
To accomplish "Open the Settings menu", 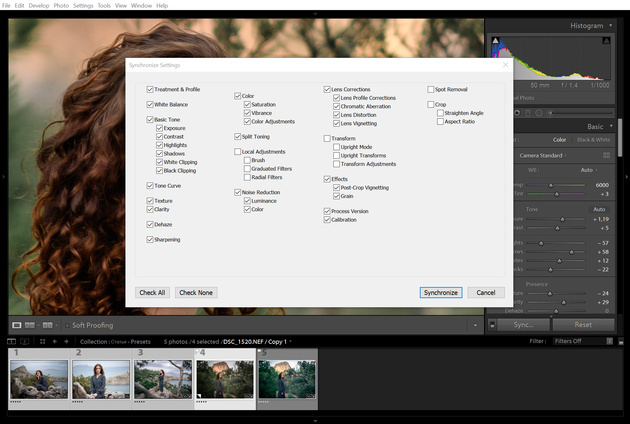I will coord(83,6).
